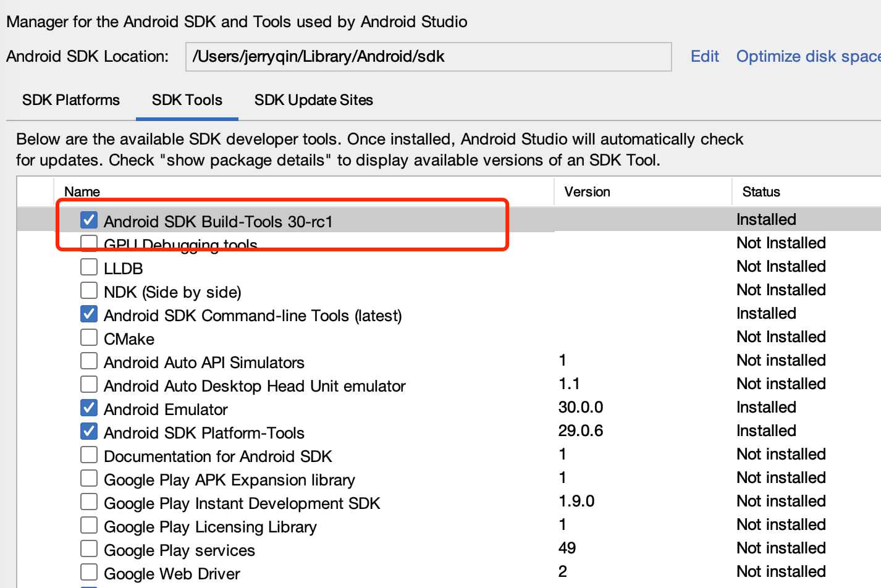Select the NDK (Side by side) label
Viewport: 881px width, 588px height.
(172, 292)
